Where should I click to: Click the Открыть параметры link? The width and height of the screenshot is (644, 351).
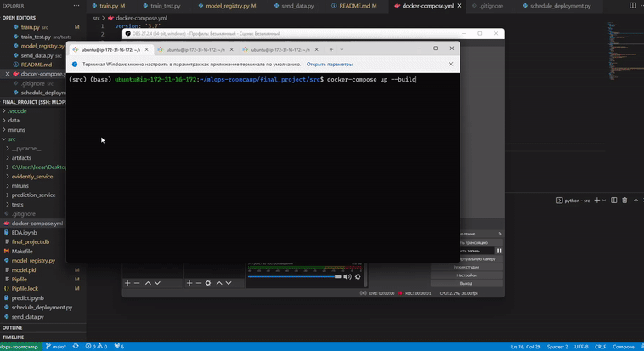pyautogui.click(x=330, y=65)
